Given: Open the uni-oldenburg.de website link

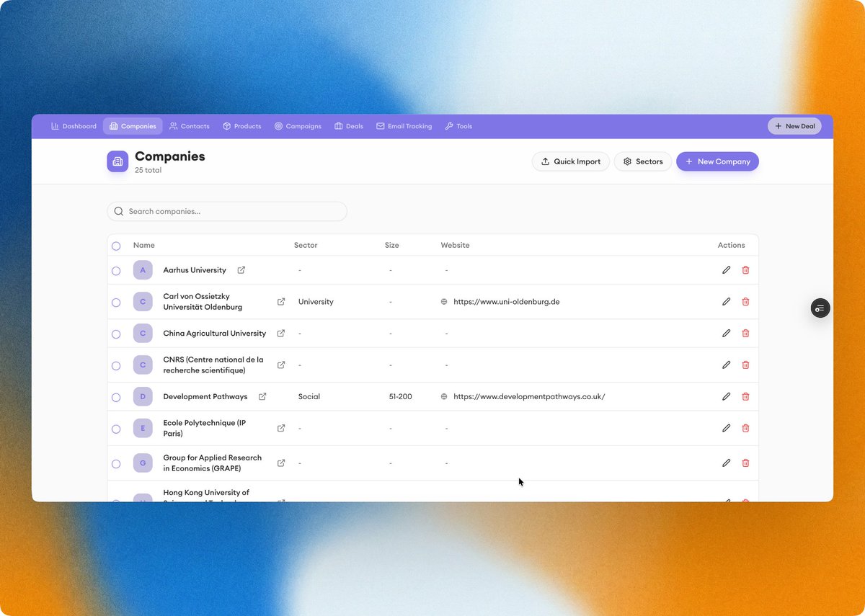Looking at the screenshot, I should pyautogui.click(x=506, y=302).
